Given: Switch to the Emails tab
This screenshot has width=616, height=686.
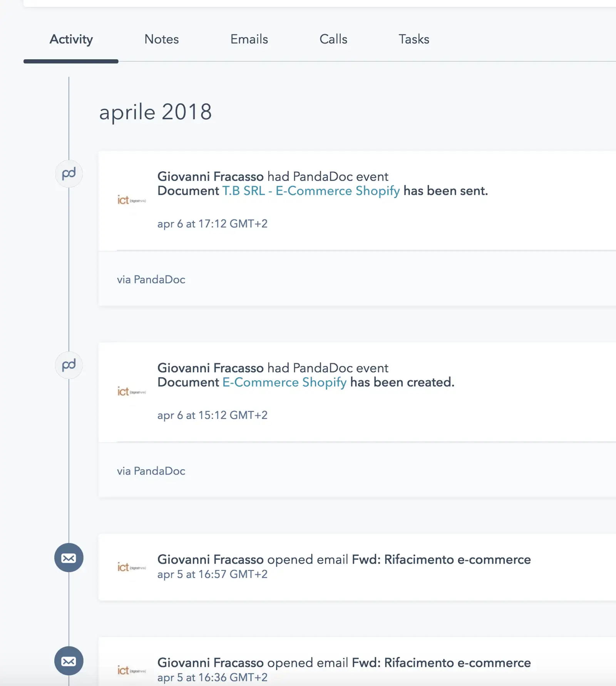Looking at the screenshot, I should tap(249, 39).
